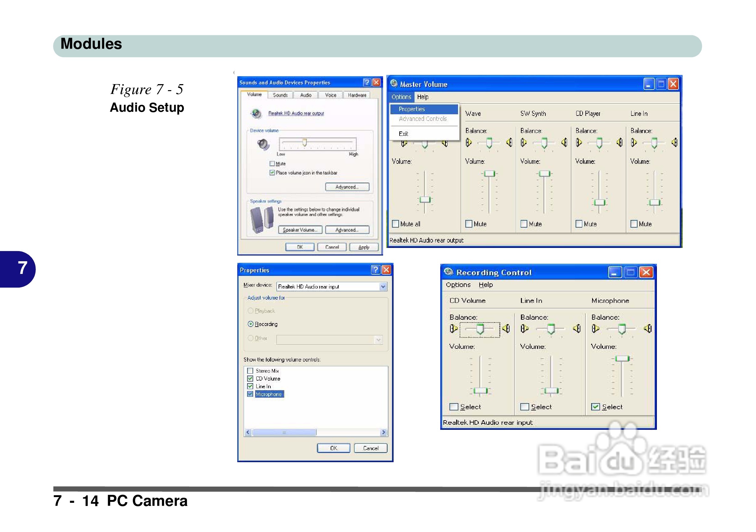Click Line In balance left speaker in Recording Control
Screen dimensions: 756x532
(524, 328)
